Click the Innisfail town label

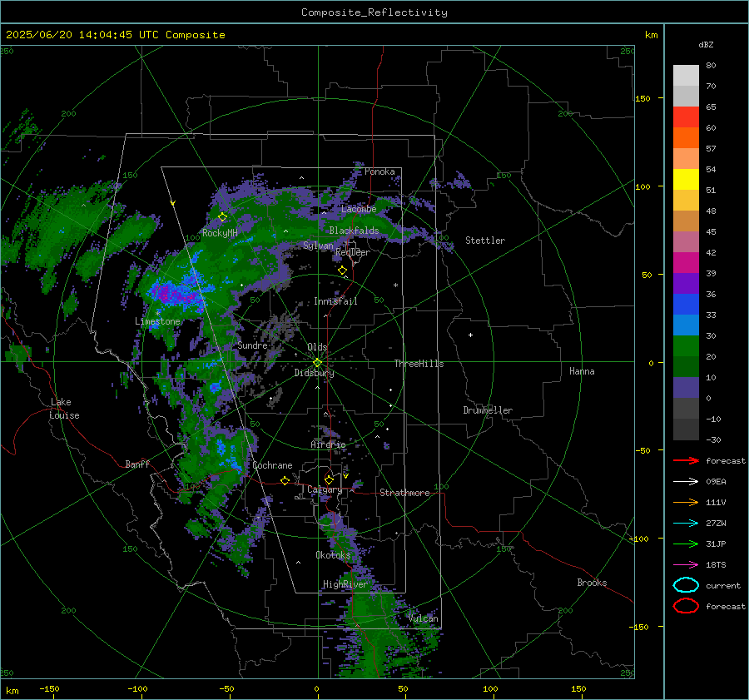[x=335, y=301]
